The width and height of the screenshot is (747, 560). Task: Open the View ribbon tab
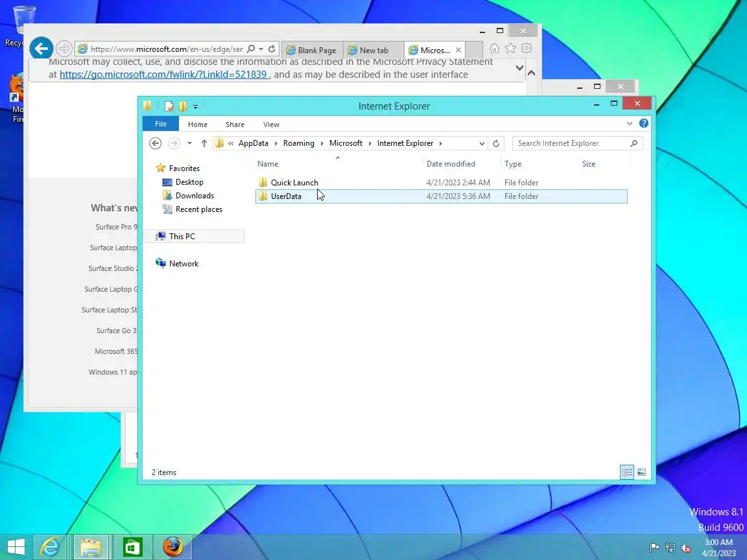[x=271, y=124]
